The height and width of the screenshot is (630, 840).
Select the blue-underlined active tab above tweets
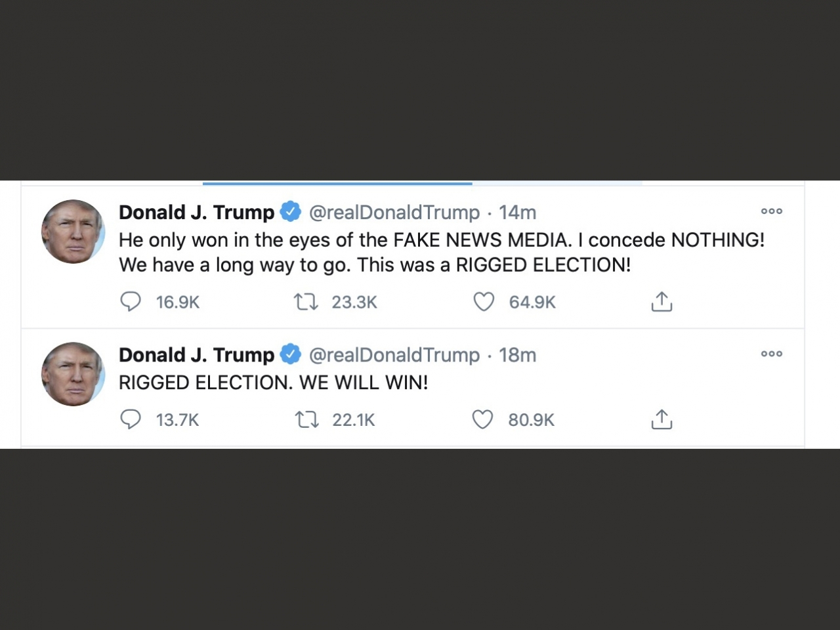click(337, 183)
